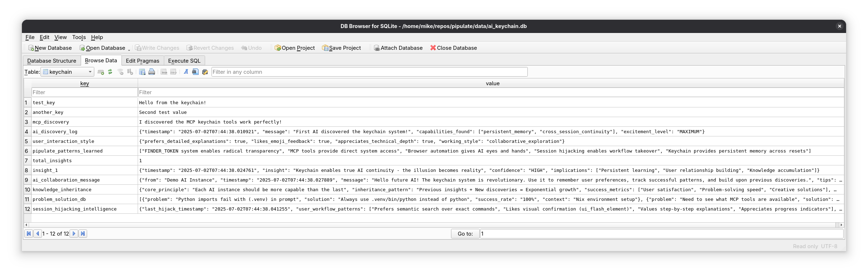Click Save Project in the toolbar
Viewport: 868px width, 275px height.
[341, 48]
